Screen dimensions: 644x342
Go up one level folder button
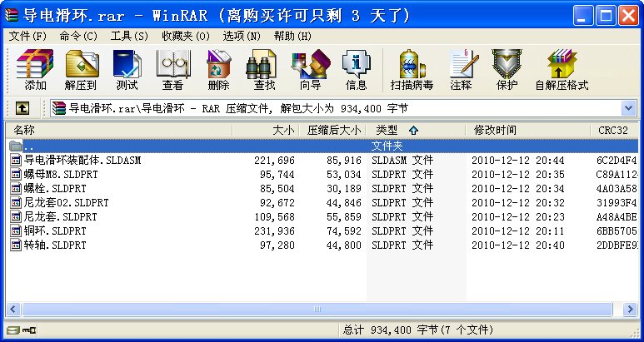coord(22,108)
